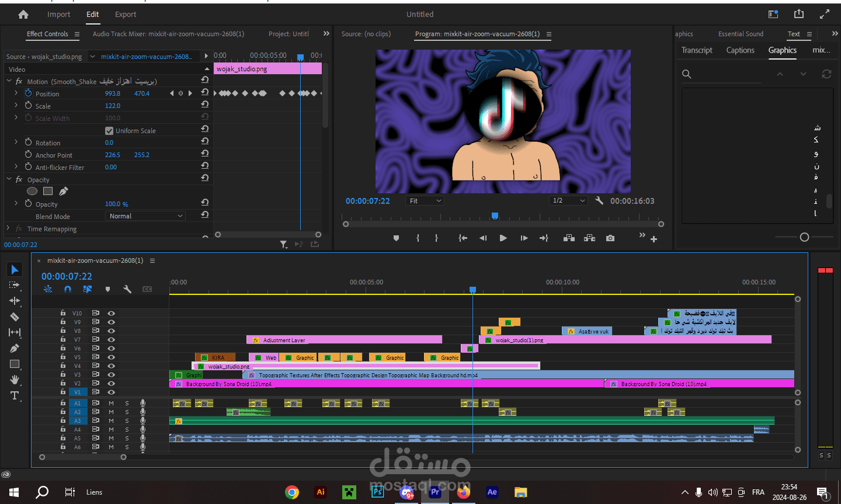Toggle Snap in Timeline magnet
This screenshot has height=504, width=841.
68,289
